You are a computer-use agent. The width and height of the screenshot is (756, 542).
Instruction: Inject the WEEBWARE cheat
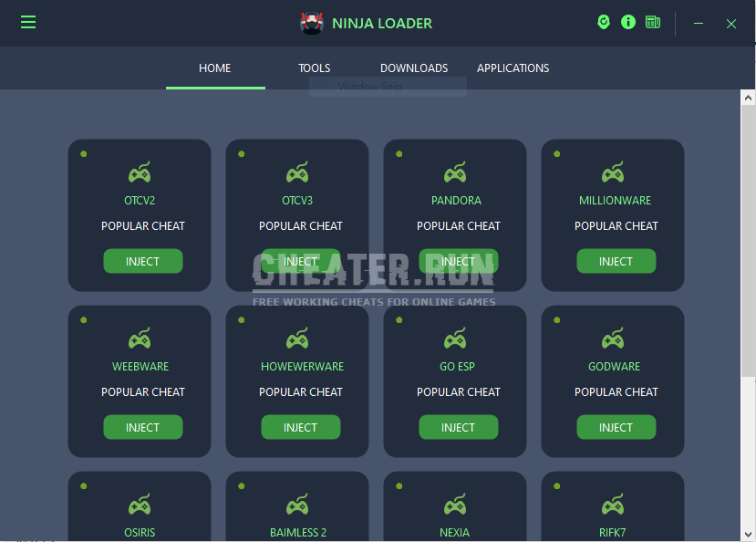click(x=142, y=427)
